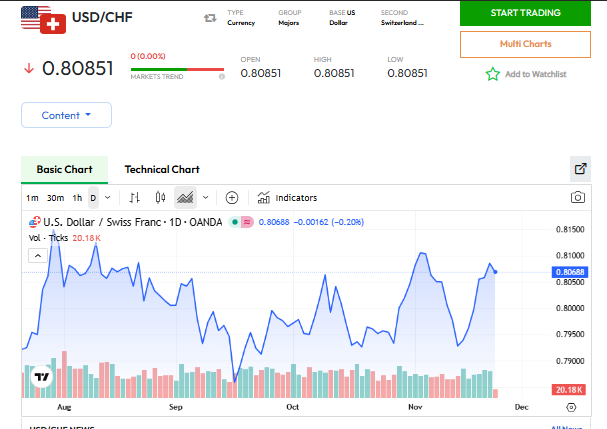The image size is (607, 429).
Task: Open the timeframe interval dropdown arrow
Action: (x=107, y=198)
